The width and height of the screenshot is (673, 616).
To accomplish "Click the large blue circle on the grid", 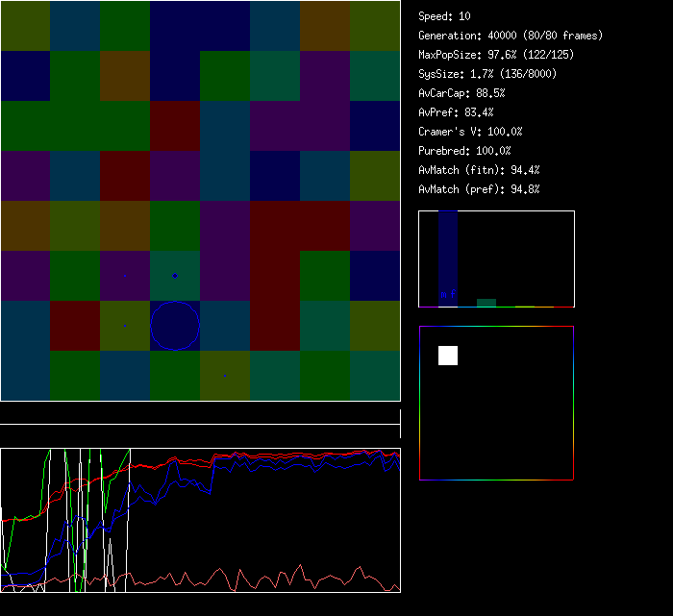I will pyautogui.click(x=175, y=325).
